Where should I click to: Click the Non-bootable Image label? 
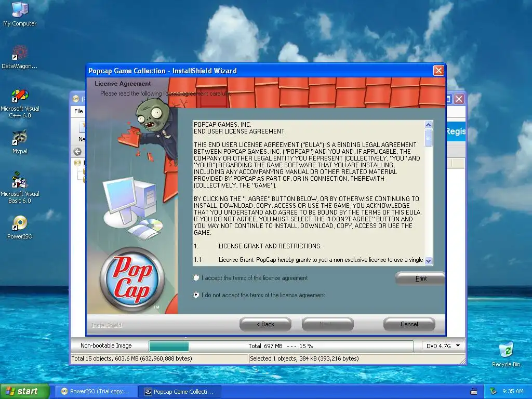coord(106,345)
